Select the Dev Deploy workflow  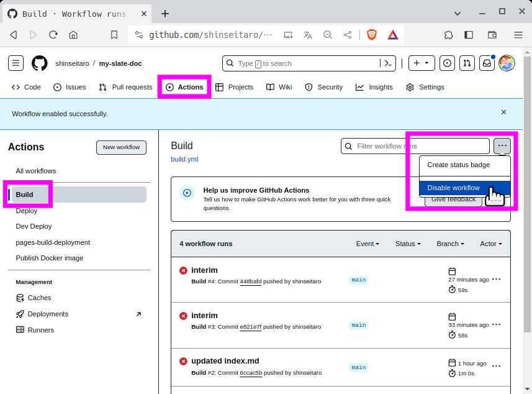pyautogui.click(x=34, y=226)
